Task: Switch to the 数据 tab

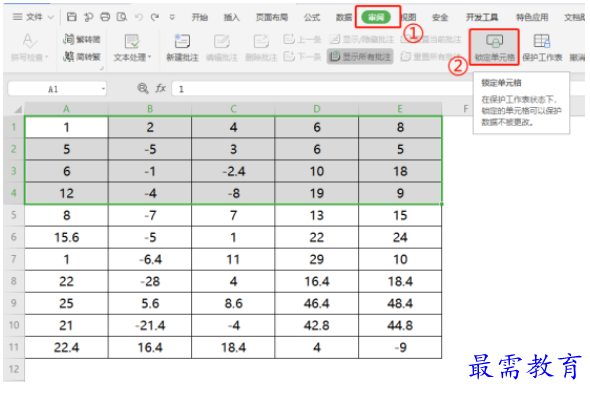Action: point(344,17)
